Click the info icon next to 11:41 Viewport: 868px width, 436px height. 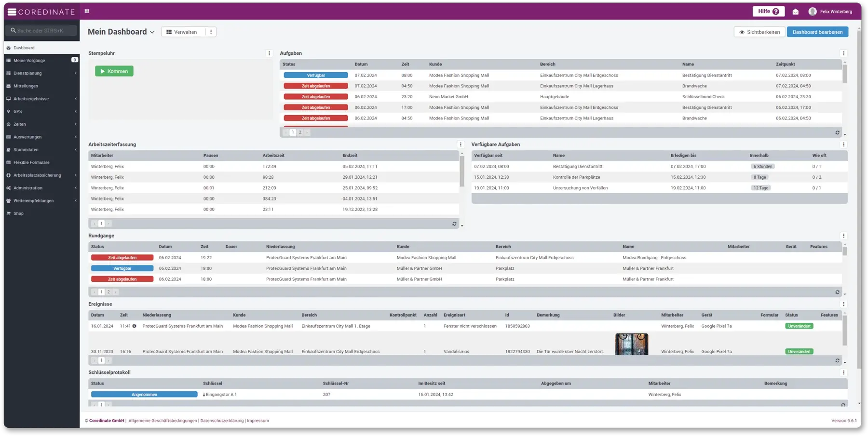(134, 326)
